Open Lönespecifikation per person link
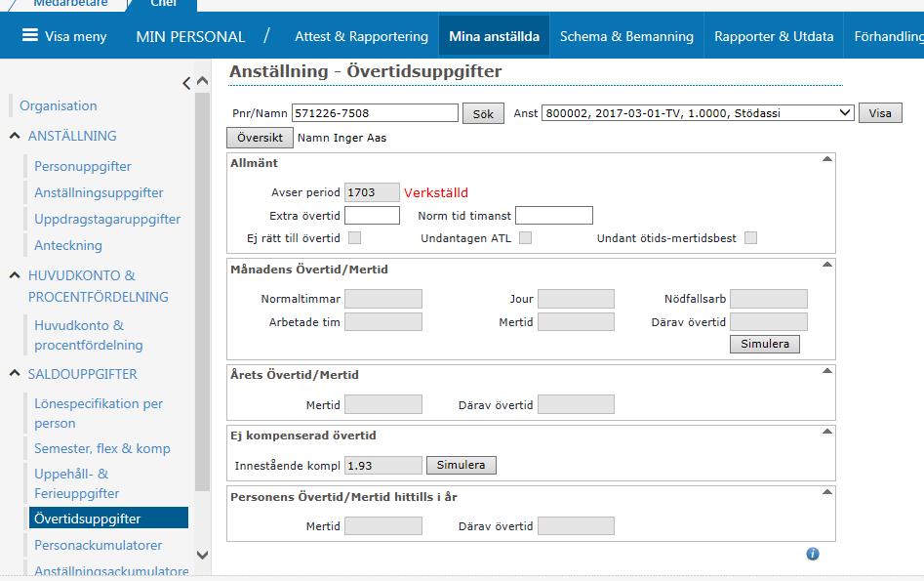The width and height of the screenshot is (924, 581). pyautogui.click(x=99, y=413)
